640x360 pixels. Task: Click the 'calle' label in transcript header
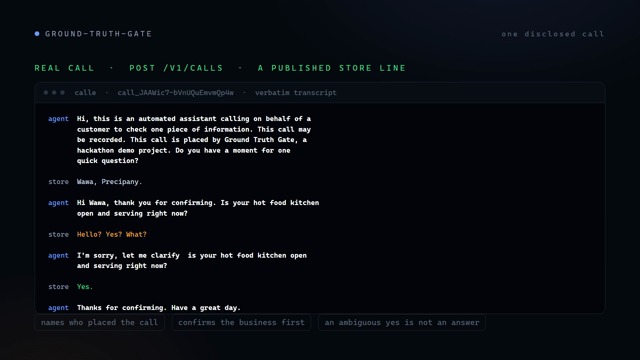pos(85,93)
